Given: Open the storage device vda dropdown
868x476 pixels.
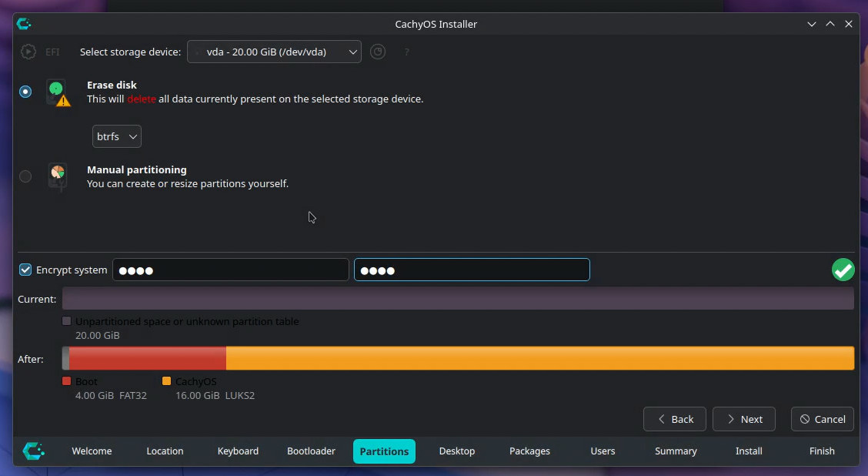Looking at the screenshot, I should (274, 52).
